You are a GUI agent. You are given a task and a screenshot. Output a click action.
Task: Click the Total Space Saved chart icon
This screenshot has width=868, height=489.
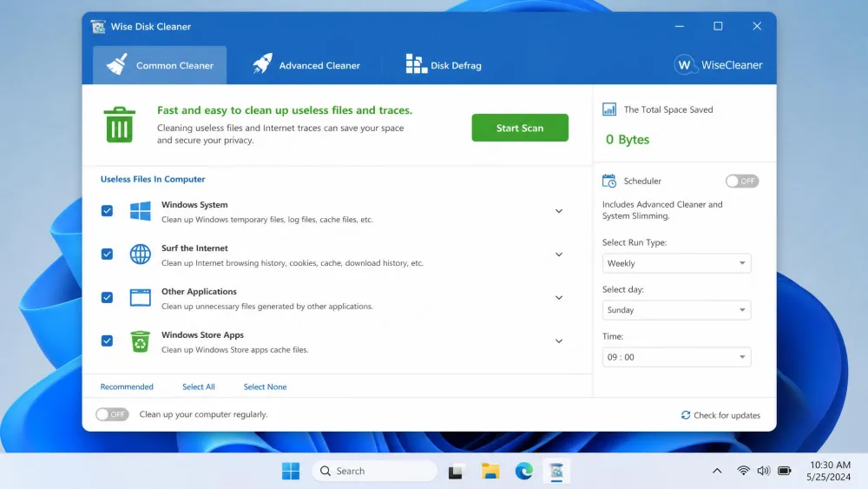pyautogui.click(x=609, y=109)
